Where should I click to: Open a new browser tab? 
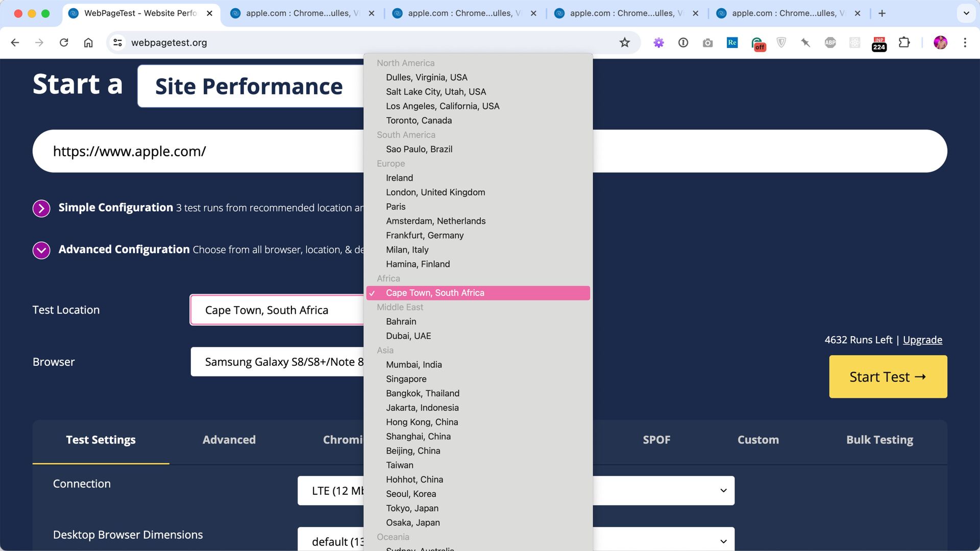click(882, 13)
